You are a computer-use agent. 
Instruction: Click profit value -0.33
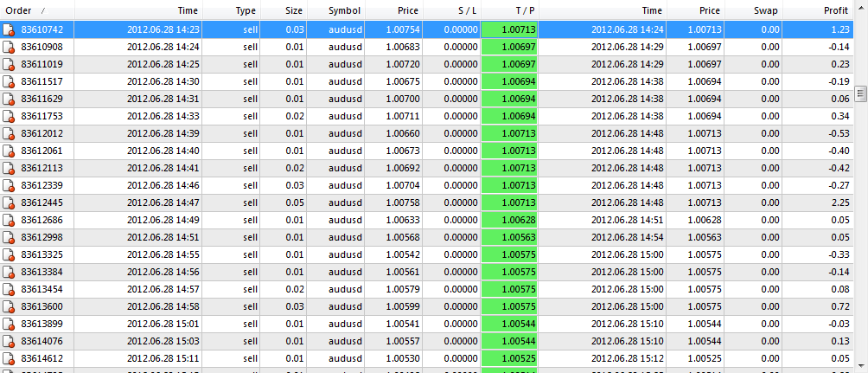(839, 255)
